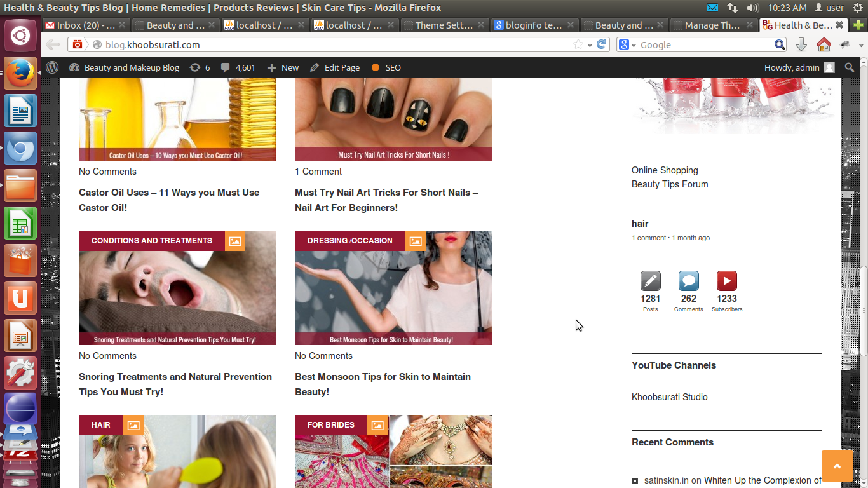Open LibreOffice Impress from the launcher
The width and height of the screenshot is (868, 488).
[20, 335]
